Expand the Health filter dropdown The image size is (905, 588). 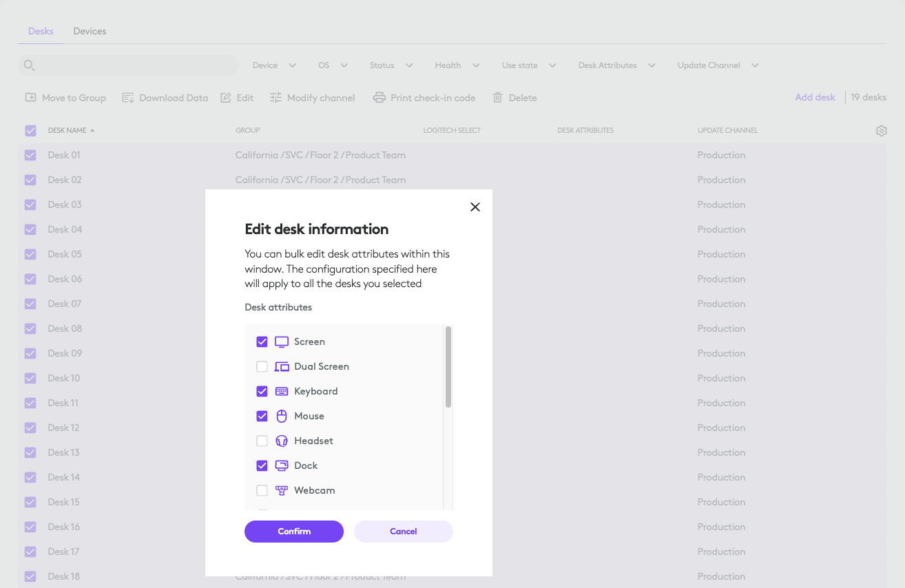tap(457, 64)
